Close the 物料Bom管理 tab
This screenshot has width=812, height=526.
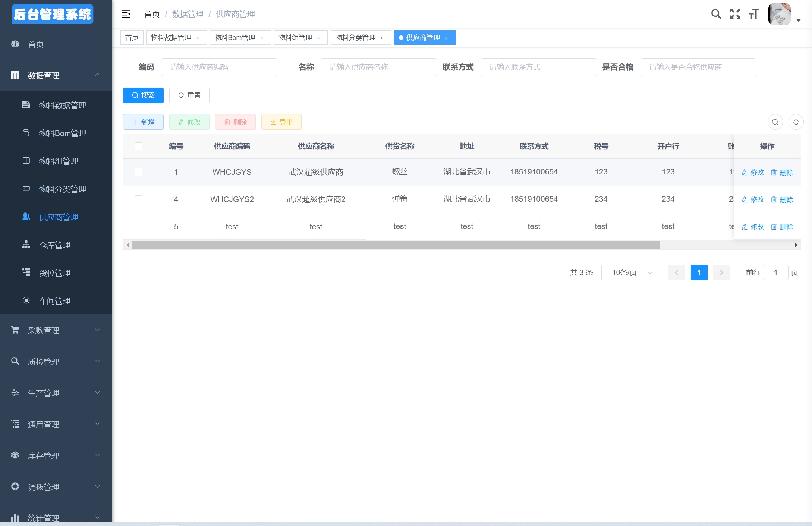262,38
